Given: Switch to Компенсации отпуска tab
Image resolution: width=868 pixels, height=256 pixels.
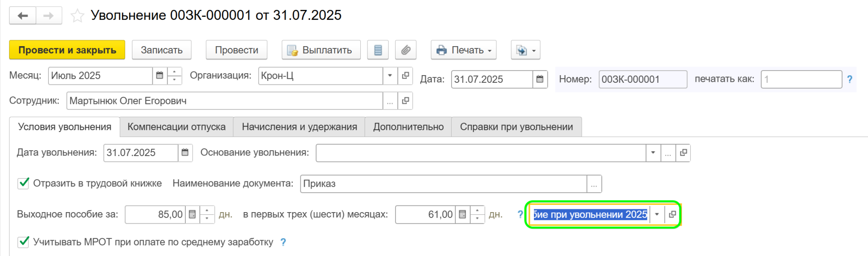Looking at the screenshot, I should (x=176, y=127).
